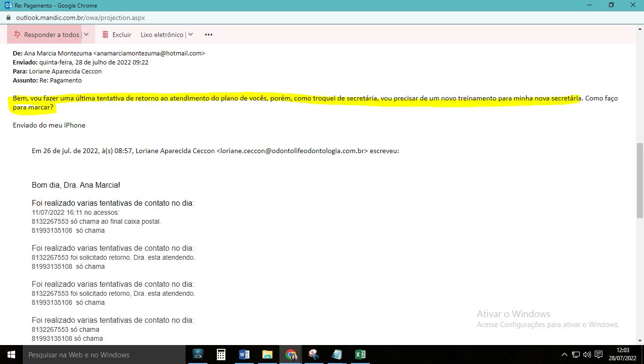Open the Windows Start menu
The image size is (644, 364).
point(11,355)
